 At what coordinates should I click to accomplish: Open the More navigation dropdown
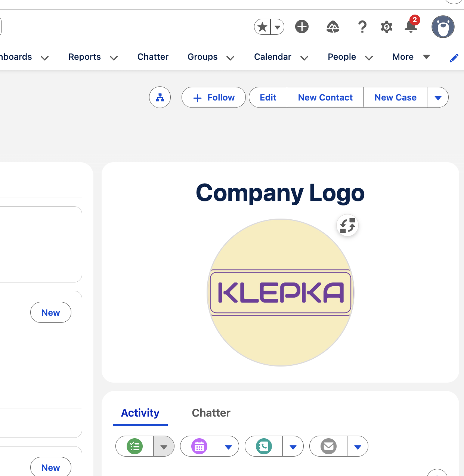[x=411, y=57]
